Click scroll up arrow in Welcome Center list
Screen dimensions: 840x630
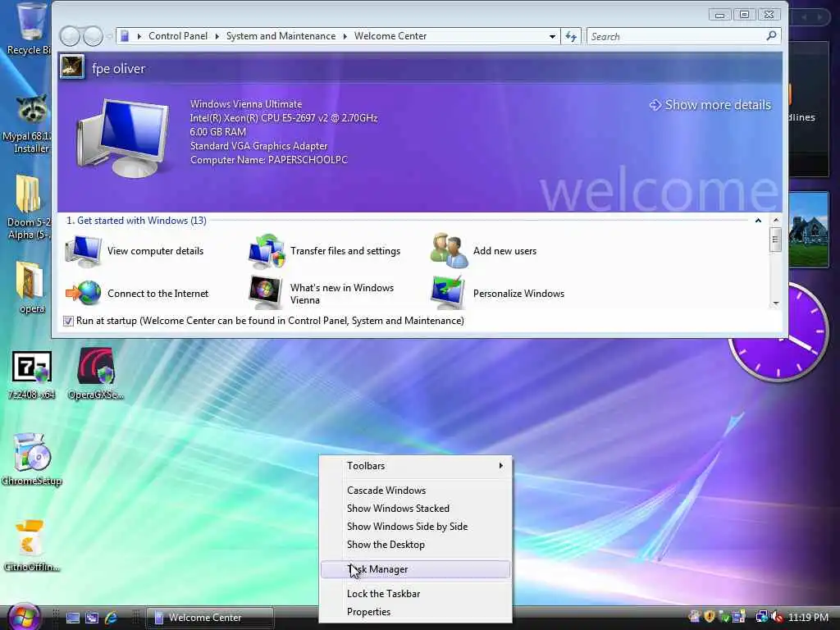coord(775,220)
